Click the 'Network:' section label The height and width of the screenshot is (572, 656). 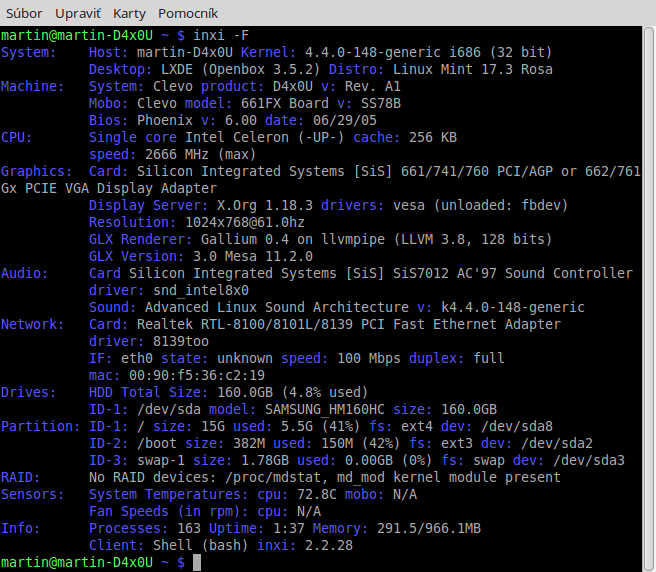34,324
